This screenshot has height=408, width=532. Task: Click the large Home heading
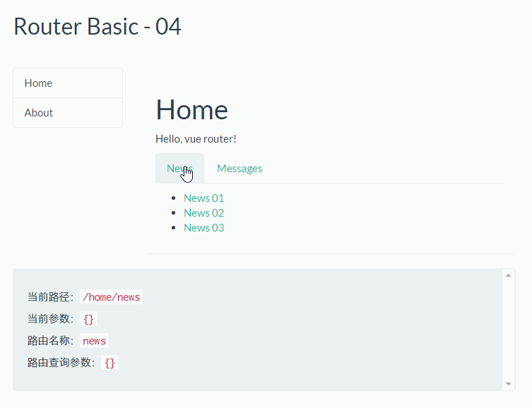pyautogui.click(x=191, y=109)
